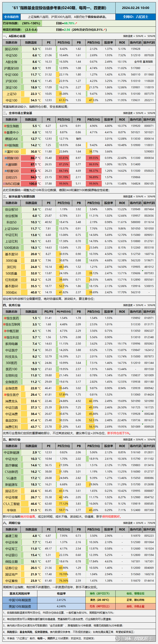Select the 纳指100 temperature value 86.7 °C

[35, 158]
